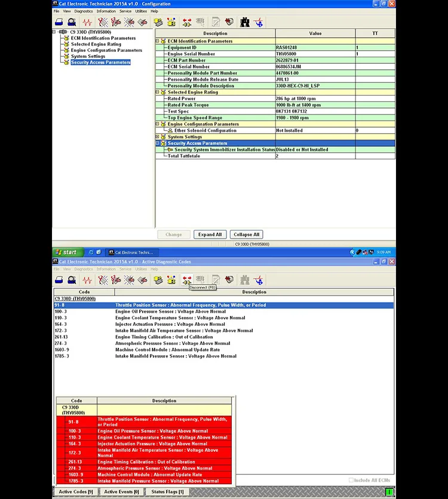This screenshot has height=499, width=448.
Task: Click the rightmost red-and-blue icon in Configuration window toolbar
Action: [x=258, y=22]
